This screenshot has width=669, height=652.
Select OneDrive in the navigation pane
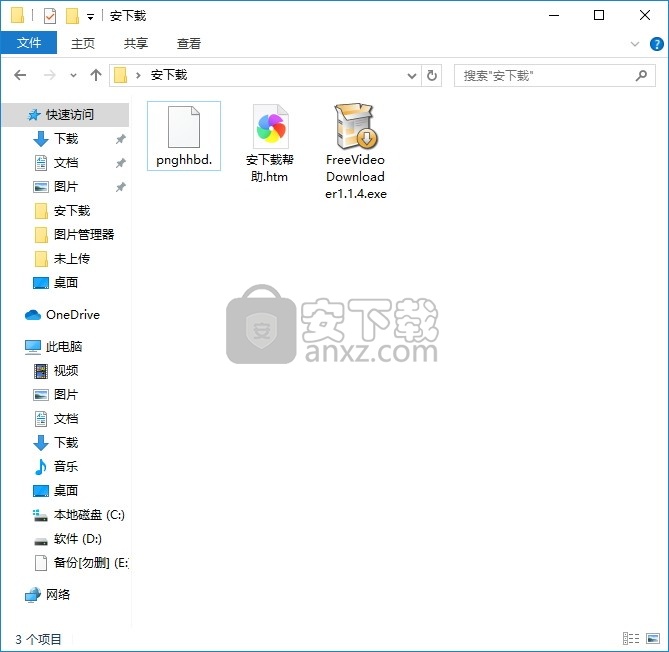coord(73,314)
